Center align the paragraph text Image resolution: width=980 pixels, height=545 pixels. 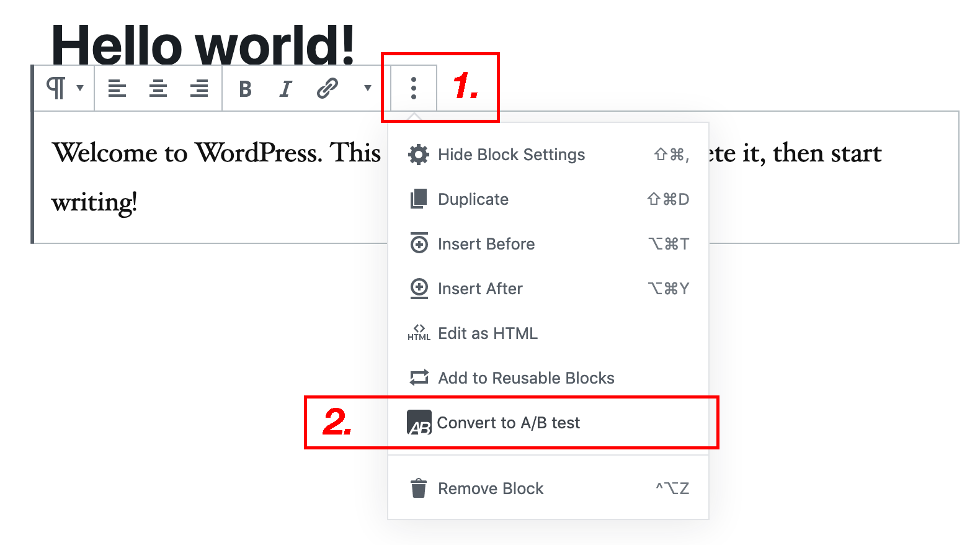158,88
